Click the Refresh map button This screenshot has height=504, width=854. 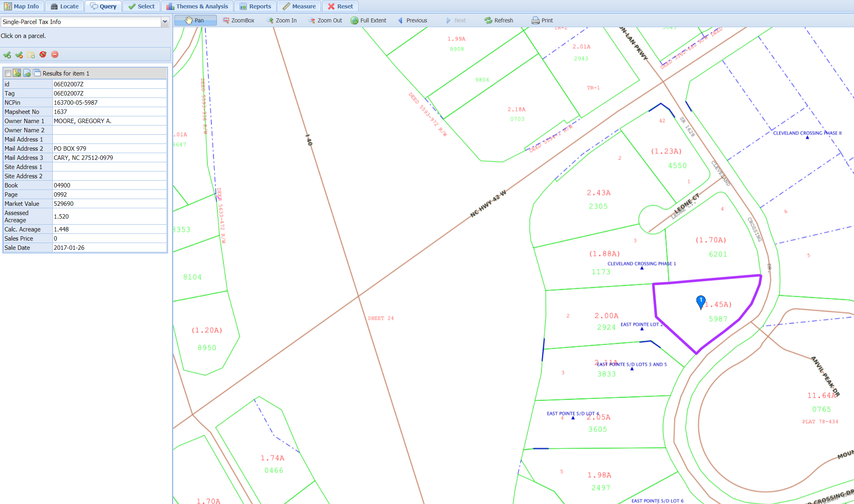498,20
